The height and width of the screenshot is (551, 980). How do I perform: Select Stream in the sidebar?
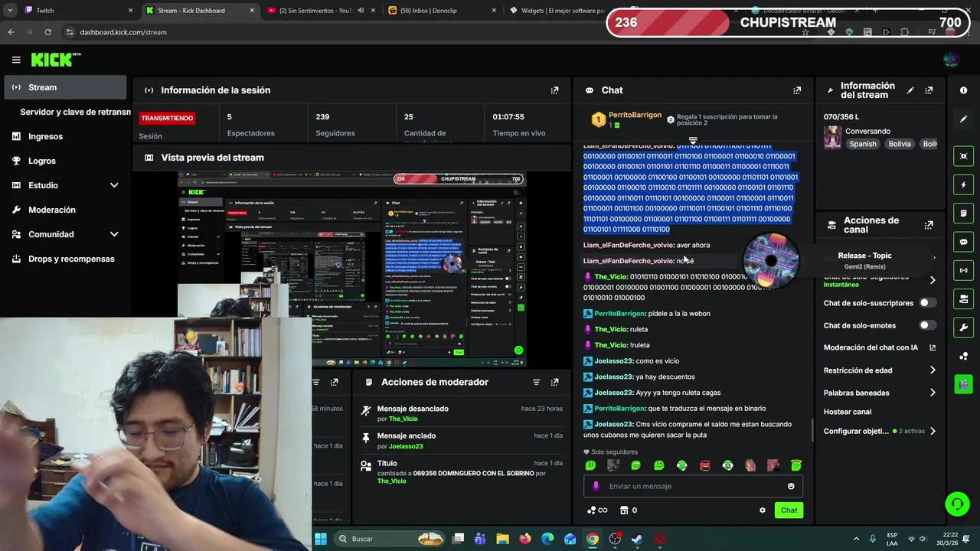[65, 87]
